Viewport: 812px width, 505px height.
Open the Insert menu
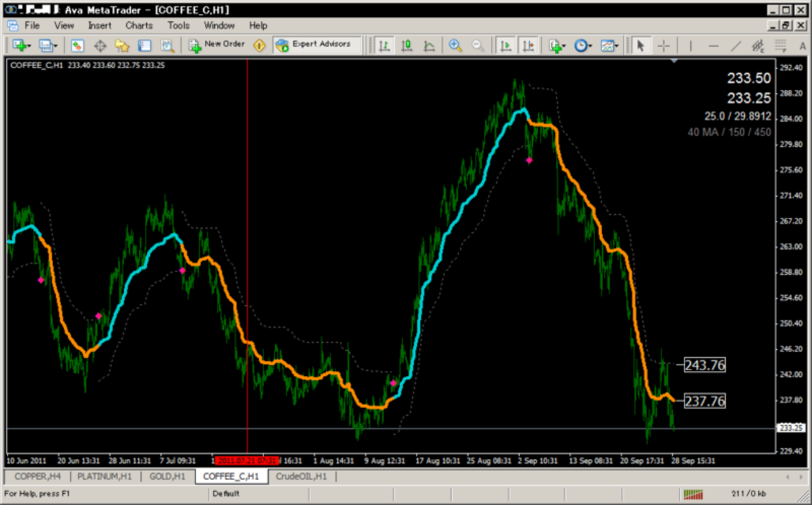click(x=99, y=26)
